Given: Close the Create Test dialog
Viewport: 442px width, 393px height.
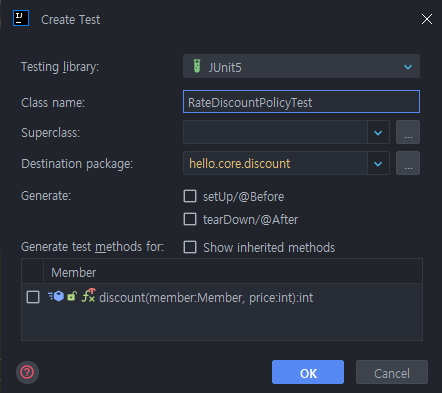Looking at the screenshot, I should pyautogui.click(x=427, y=19).
